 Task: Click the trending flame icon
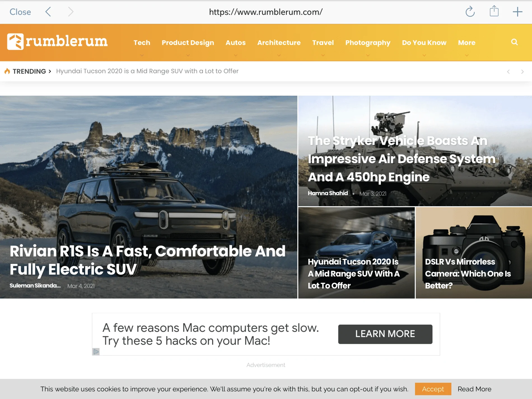pos(7,71)
